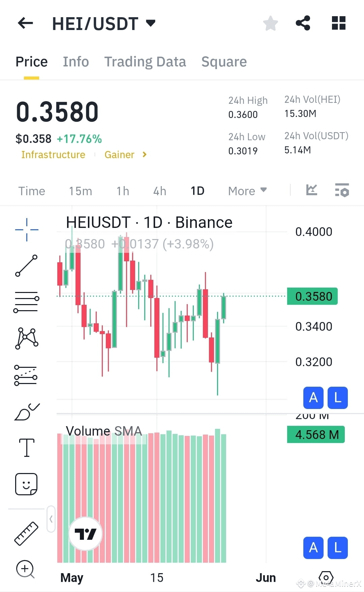The height and width of the screenshot is (592, 364).
Task: Tap the 24h Vol(USDT) value 5.14M
Action: coord(298,150)
